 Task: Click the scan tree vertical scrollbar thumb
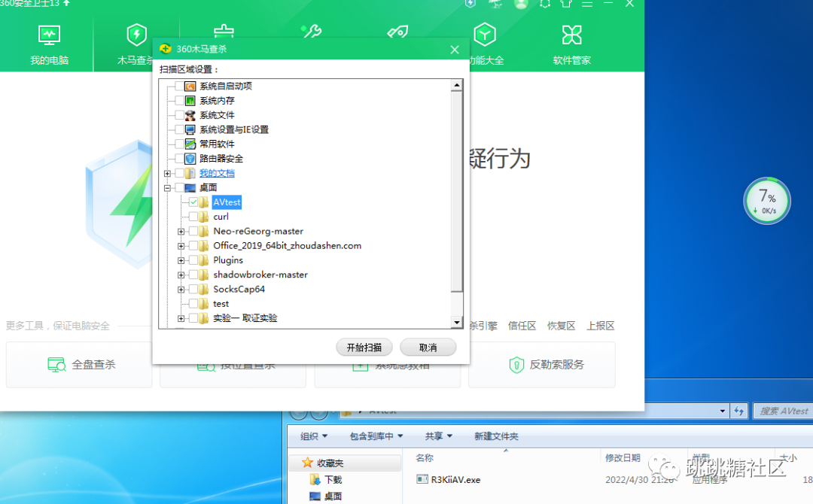pyautogui.click(x=457, y=192)
